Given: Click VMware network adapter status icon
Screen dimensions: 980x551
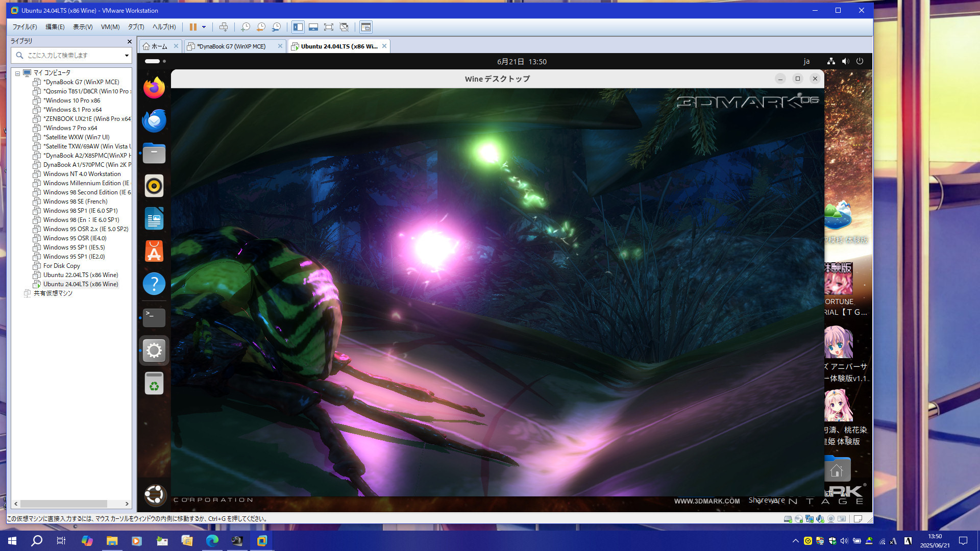Looking at the screenshot, I should tap(810, 519).
